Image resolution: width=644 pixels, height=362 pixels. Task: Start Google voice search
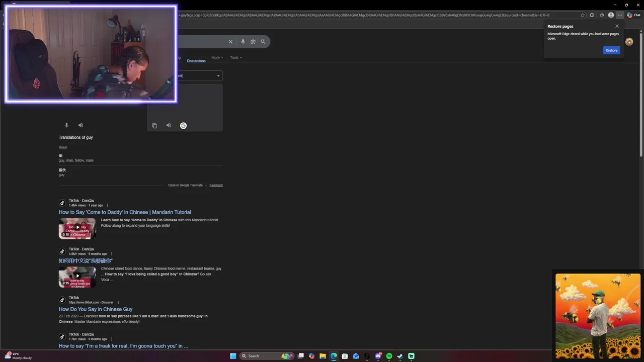coord(243,42)
